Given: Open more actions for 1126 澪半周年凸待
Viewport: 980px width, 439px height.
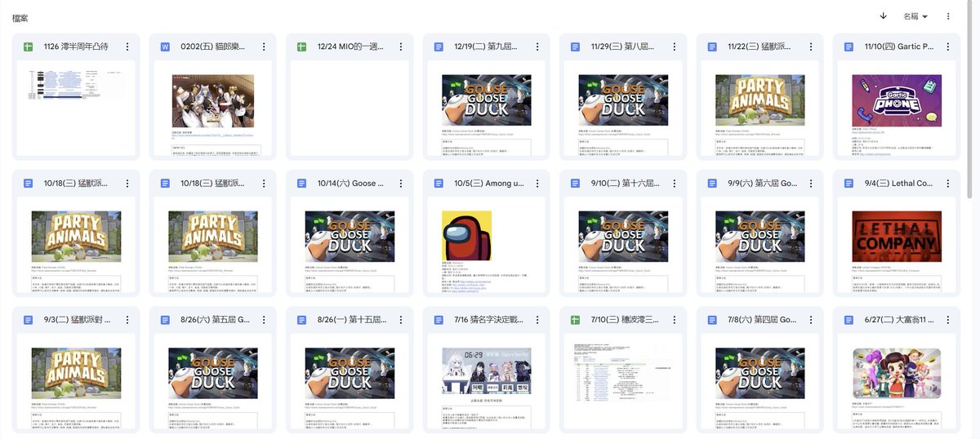Looking at the screenshot, I should pyautogui.click(x=127, y=47).
